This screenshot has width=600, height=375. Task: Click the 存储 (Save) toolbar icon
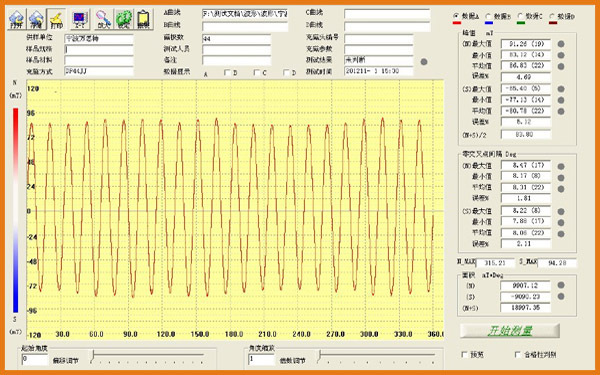(x=36, y=19)
